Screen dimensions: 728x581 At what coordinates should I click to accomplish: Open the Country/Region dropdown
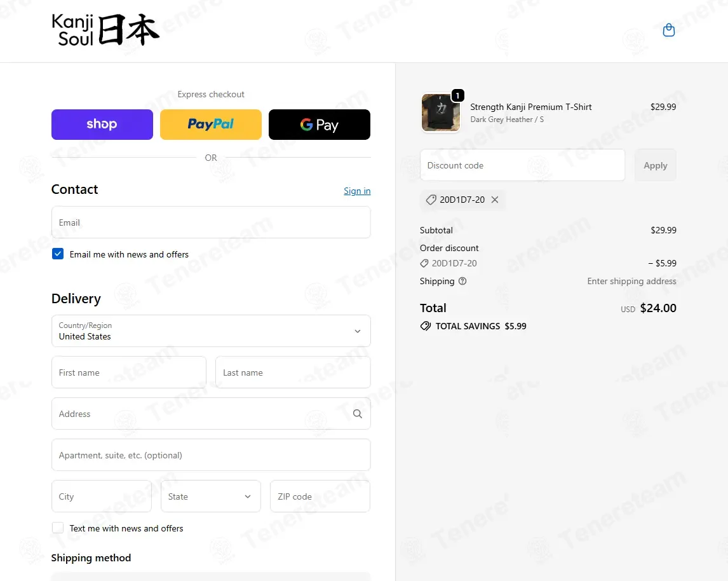click(x=211, y=331)
